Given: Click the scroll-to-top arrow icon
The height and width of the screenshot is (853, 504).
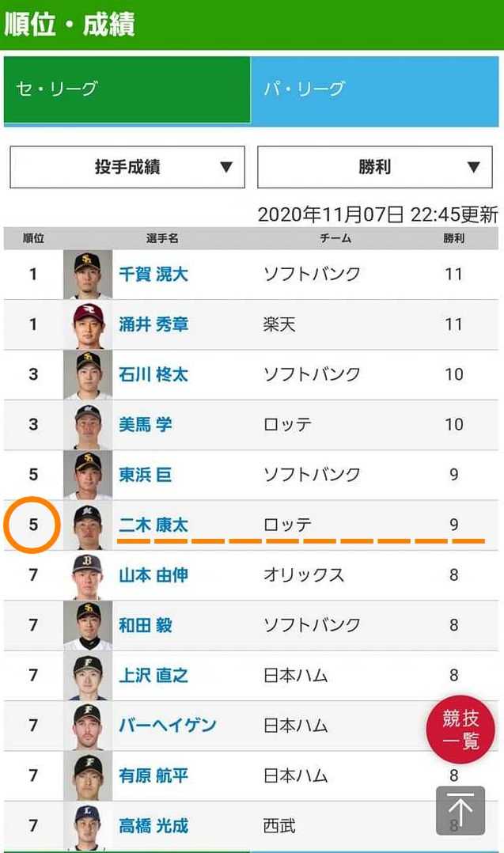Looking at the screenshot, I should [x=460, y=809].
